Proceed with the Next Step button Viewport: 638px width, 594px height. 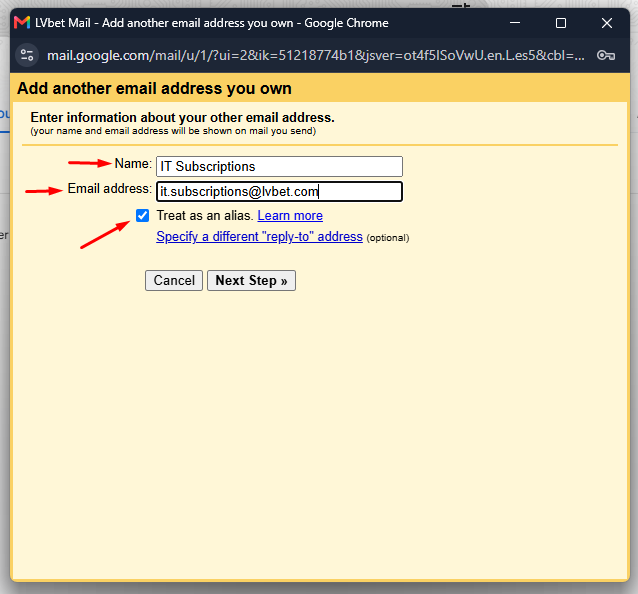(x=251, y=280)
